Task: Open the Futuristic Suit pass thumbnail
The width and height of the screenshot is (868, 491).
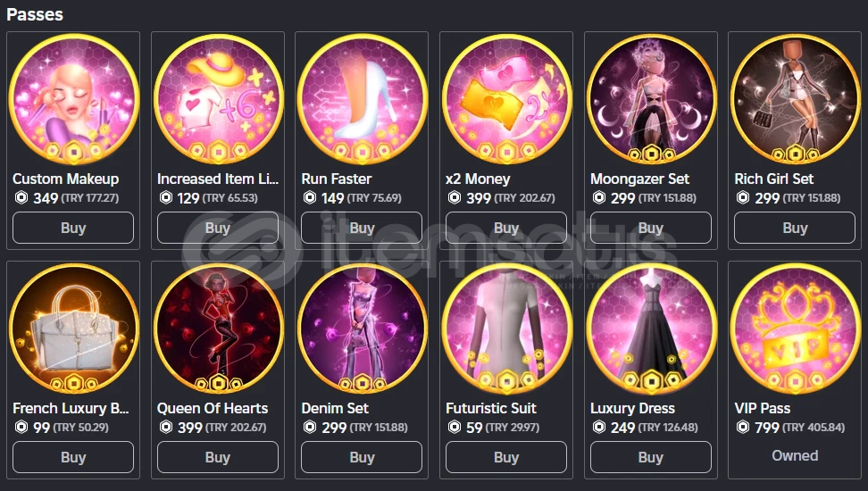Action: pyautogui.click(x=506, y=329)
